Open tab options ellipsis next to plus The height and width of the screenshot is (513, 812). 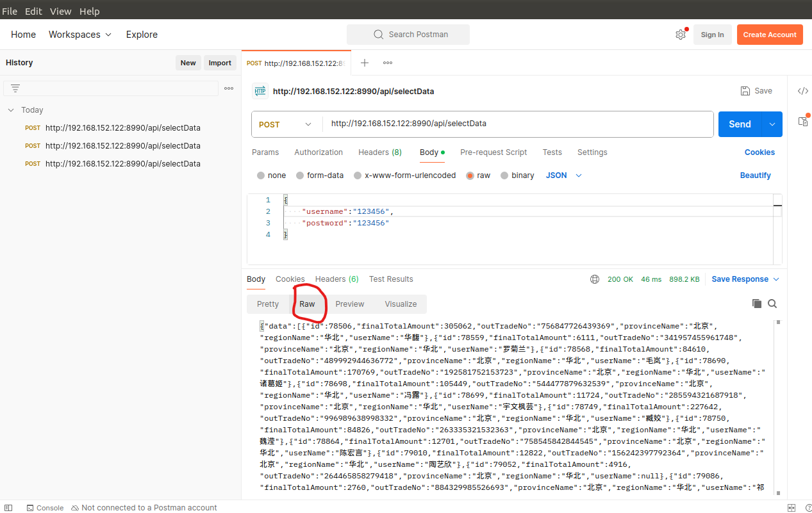[x=388, y=63]
